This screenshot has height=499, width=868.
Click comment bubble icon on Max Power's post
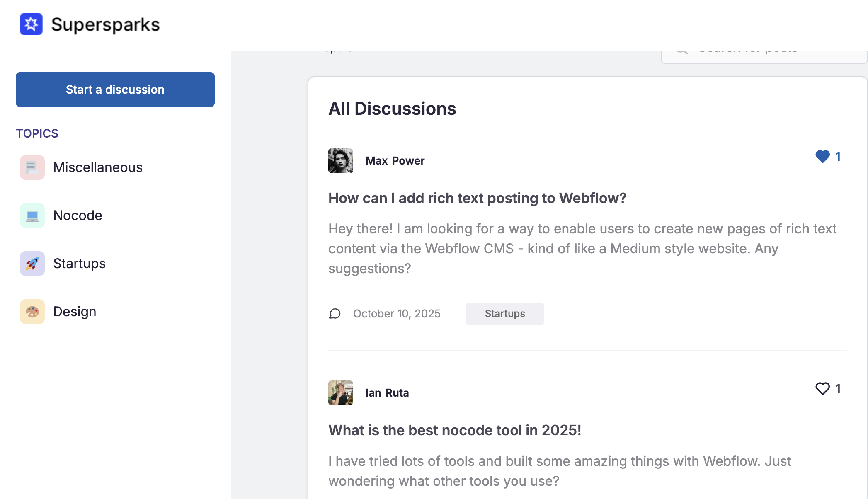pyautogui.click(x=335, y=314)
